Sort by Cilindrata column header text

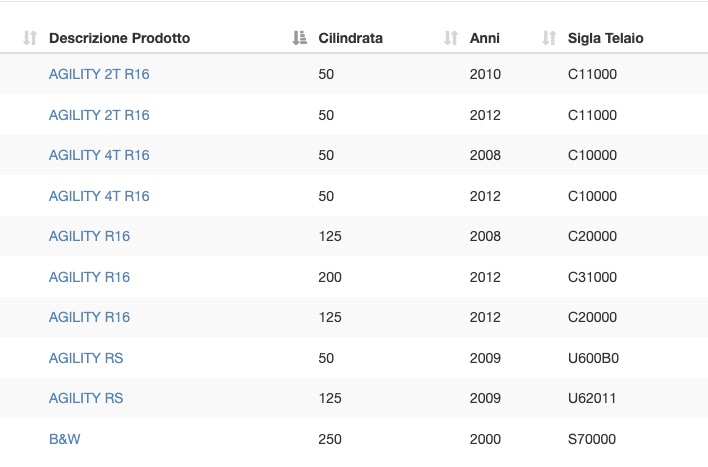click(x=350, y=38)
